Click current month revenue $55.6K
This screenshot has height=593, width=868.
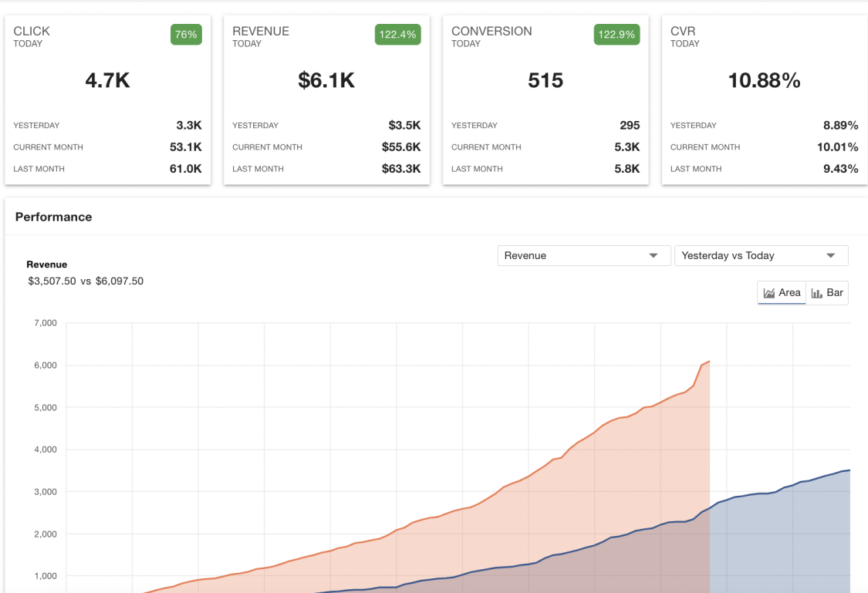point(400,147)
